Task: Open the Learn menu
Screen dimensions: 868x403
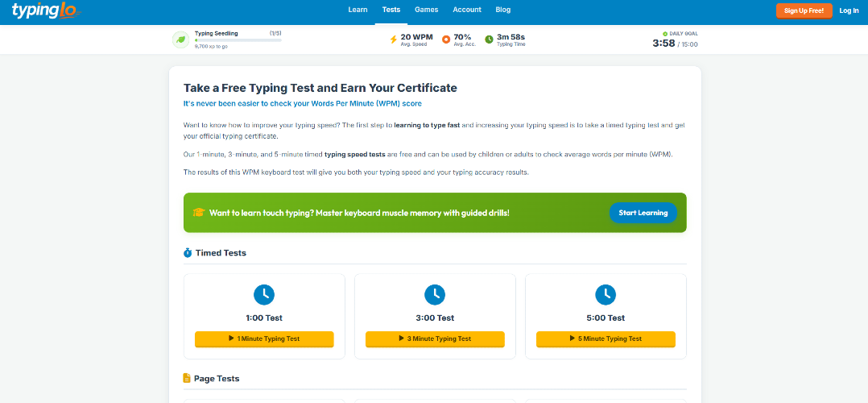Action: tap(358, 10)
